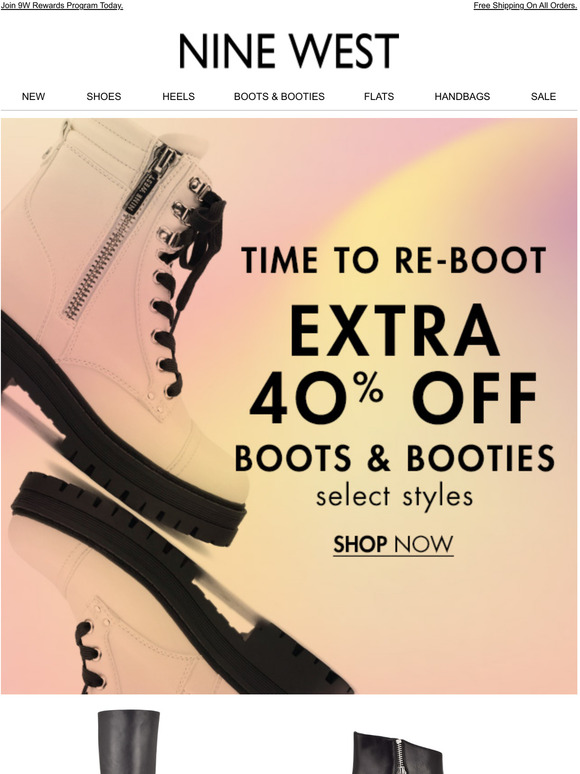
Task: Open the black zip-front bootie product image
Action: pyautogui.click(x=398, y=753)
